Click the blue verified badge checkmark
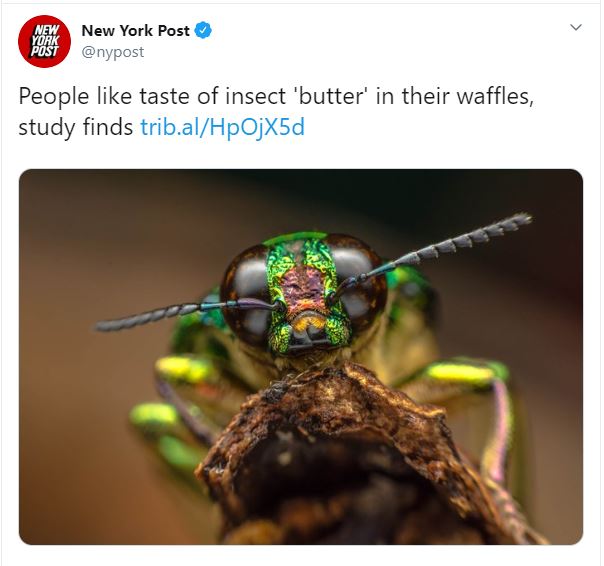The width and height of the screenshot is (604, 566). (x=203, y=30)
